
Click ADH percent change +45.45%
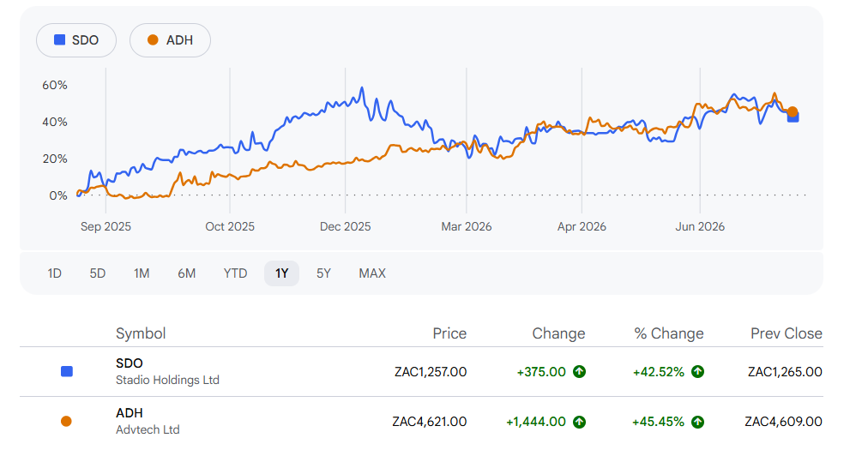coord(658,422)
